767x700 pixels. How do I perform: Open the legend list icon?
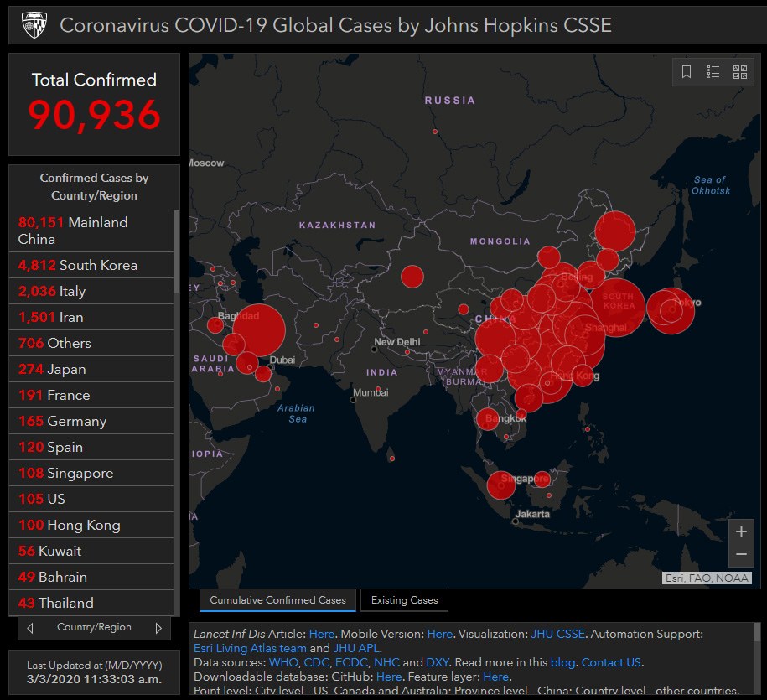click(713, 72)
